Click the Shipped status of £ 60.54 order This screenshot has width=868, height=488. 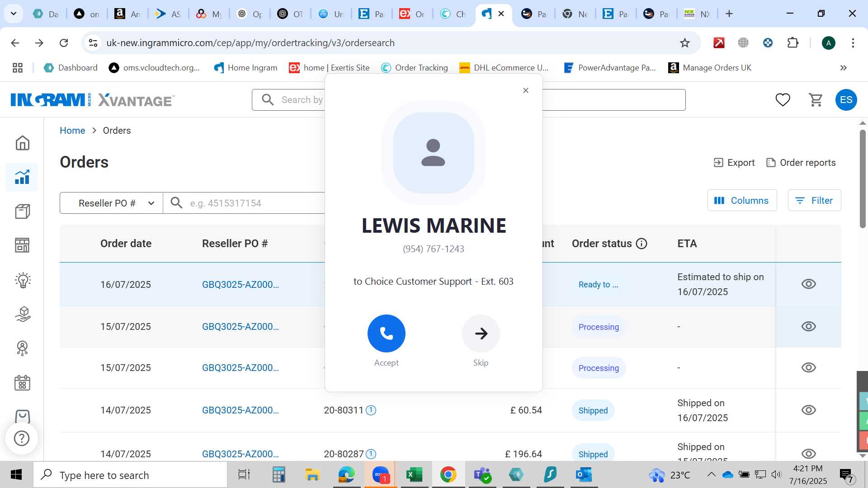[593, 410]
